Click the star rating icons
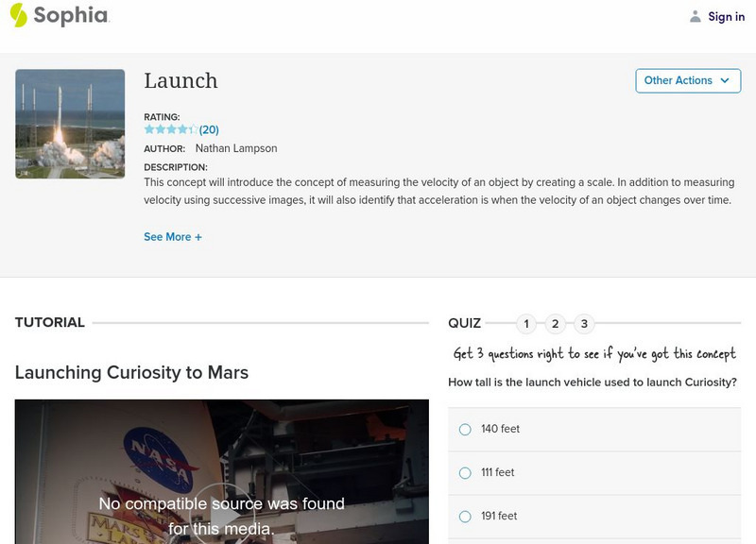 pos(170,129)
